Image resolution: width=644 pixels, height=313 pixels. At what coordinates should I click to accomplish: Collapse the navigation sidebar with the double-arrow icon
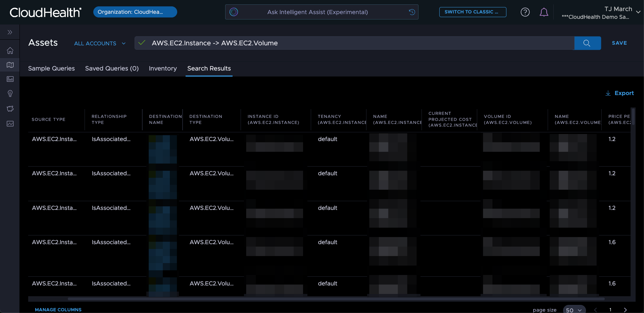(9, 32)
